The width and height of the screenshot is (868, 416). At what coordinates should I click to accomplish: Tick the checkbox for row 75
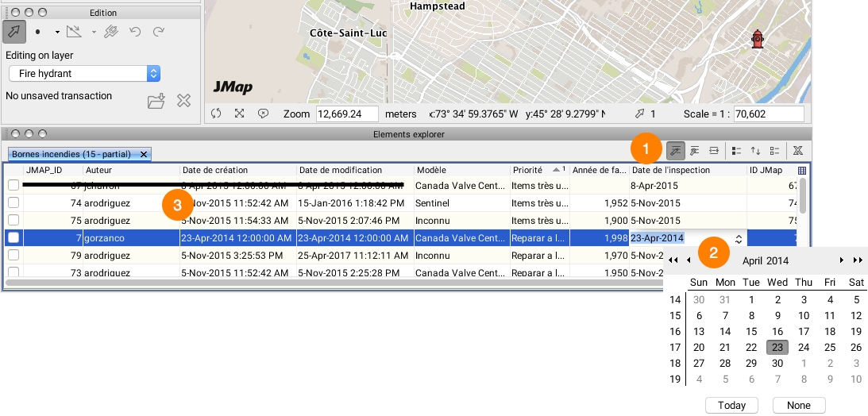pyautogui.click(x=13, y=221)
